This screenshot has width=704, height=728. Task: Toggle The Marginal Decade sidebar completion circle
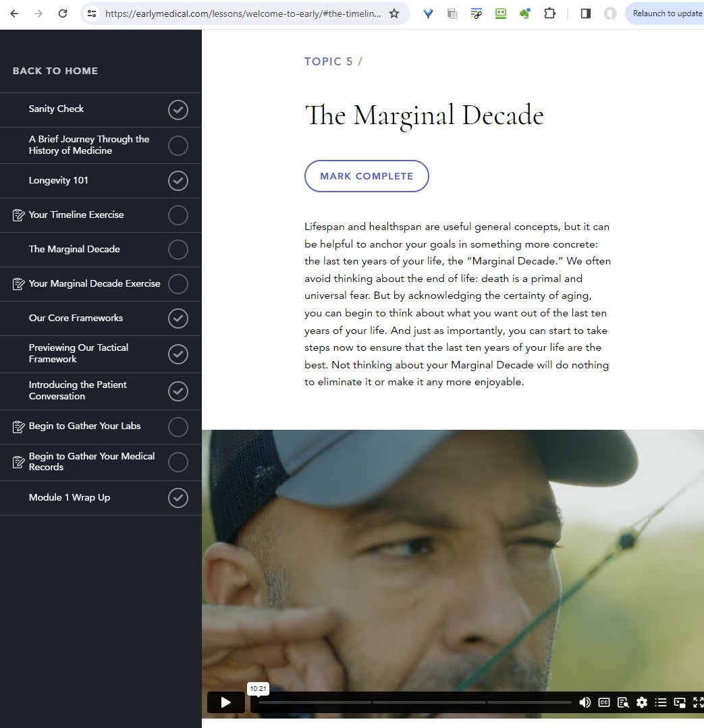point(178,250)
